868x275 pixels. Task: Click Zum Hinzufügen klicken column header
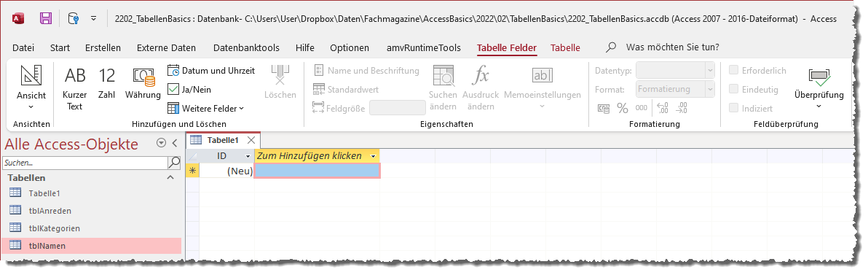(x=317, y=156)
